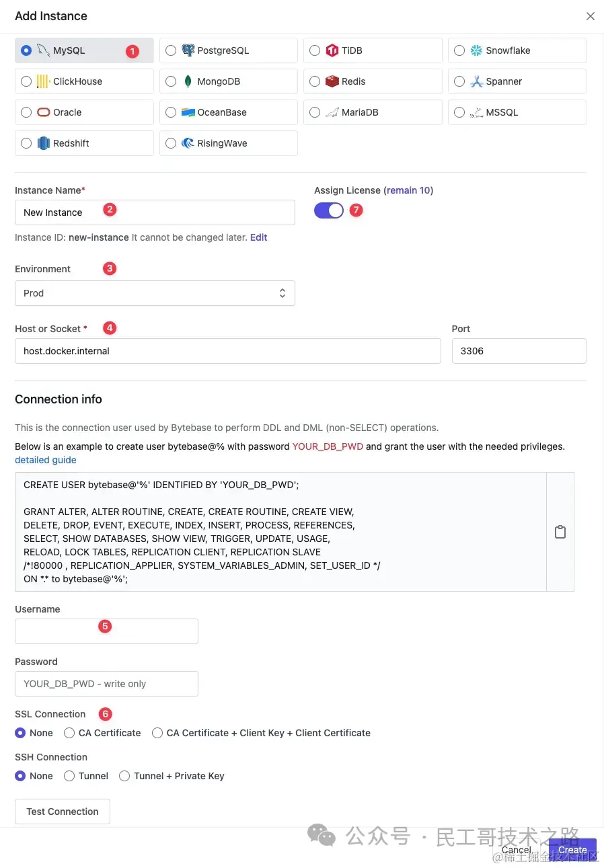Click the Redshift logo icon
The image size is (604, 868).
click(43, 143)
